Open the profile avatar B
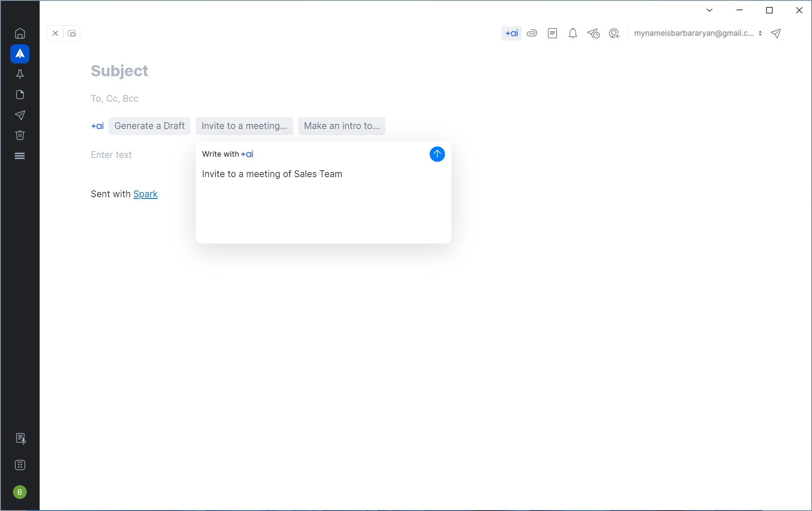 pyautogui.click(x=20, y=492)
